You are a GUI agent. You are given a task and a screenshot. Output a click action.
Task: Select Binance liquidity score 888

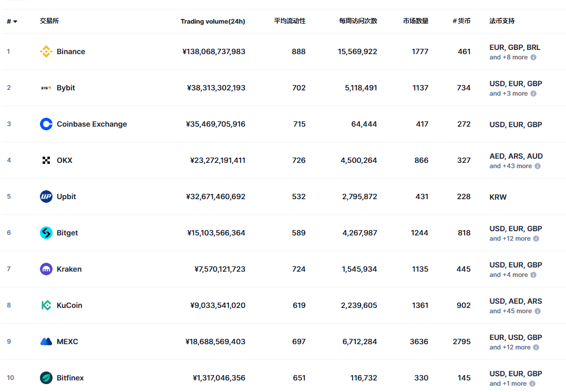tap(299, 51)
